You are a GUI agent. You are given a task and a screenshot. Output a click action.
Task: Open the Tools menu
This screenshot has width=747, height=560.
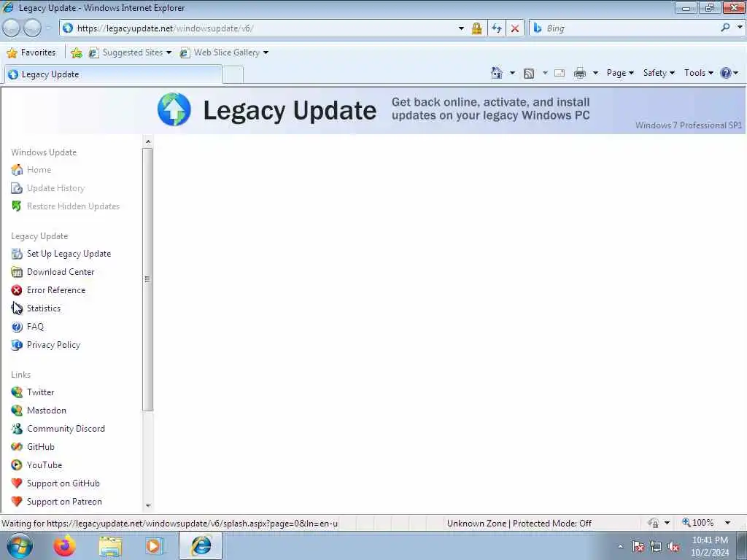[x=698, y=73]
